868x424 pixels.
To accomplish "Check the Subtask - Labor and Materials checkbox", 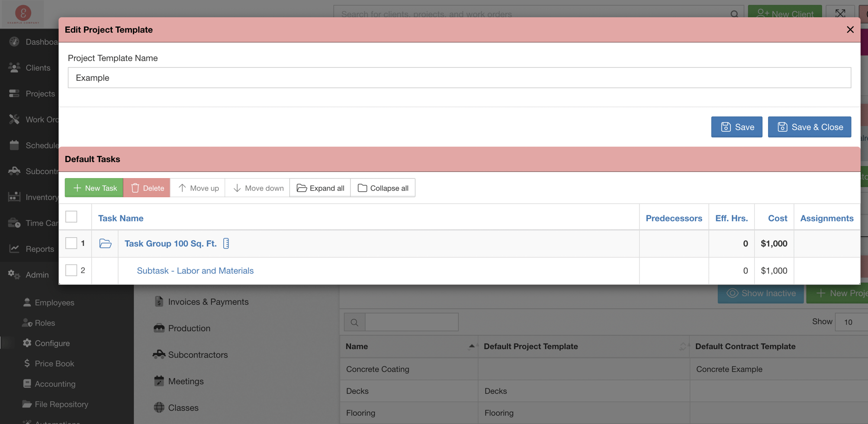I will (x=71, y=270).
